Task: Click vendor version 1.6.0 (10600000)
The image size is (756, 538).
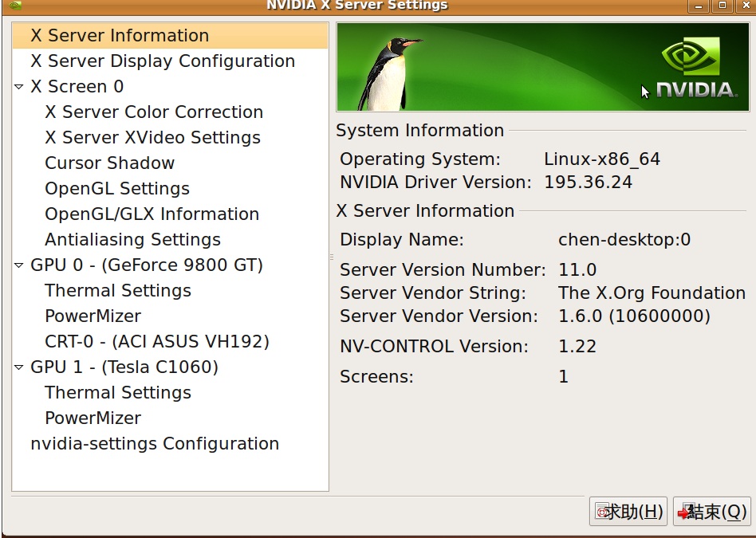Action: (x=635, y=316)
